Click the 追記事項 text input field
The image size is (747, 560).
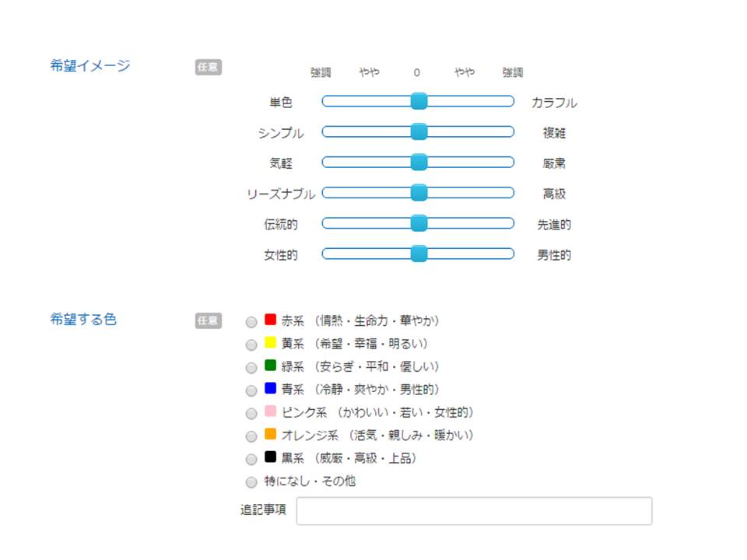click(x=474, y=511)
